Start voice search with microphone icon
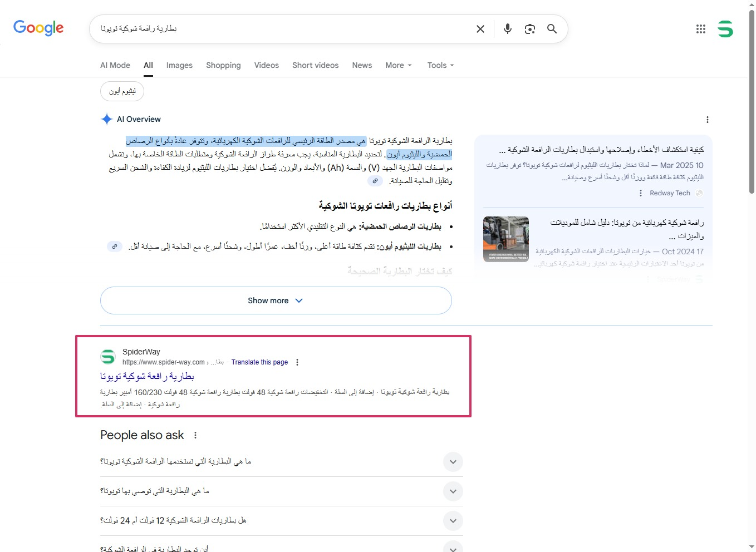This screenshot has height=552, width=756. tap(507, 29)
